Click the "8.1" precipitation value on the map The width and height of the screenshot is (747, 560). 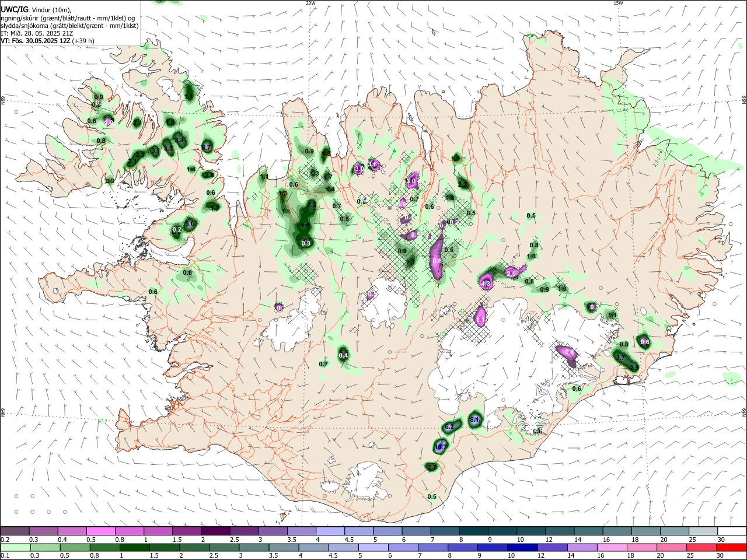[474, 419]
